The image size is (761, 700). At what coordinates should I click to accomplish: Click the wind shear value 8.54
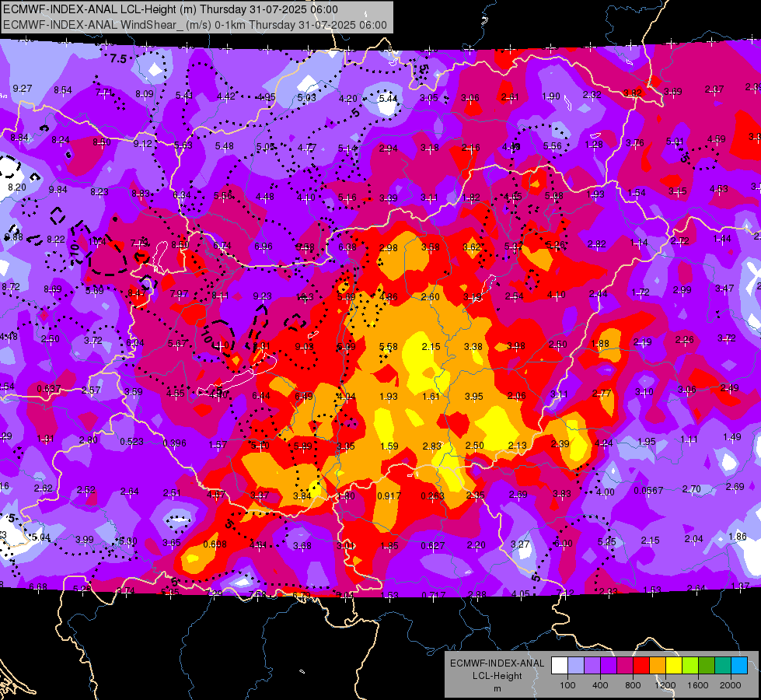[x=63, y=90]
